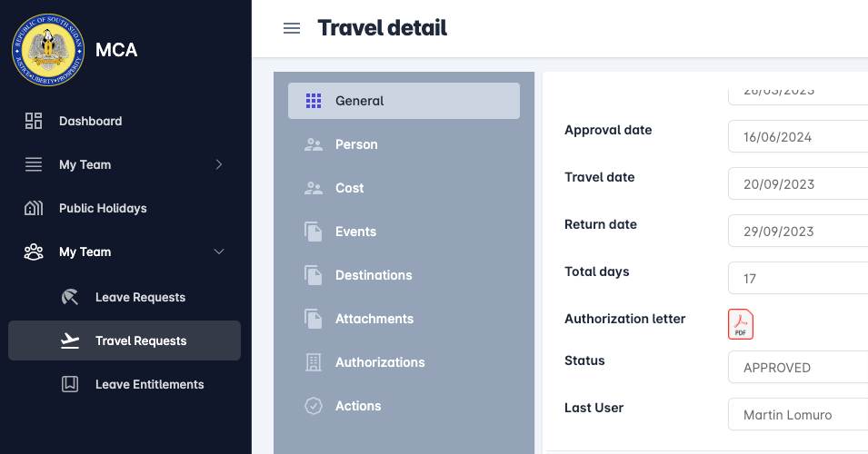Image resolution: width=868 pixels, height=454 pixels.
Task: Go to the Destinations tab
Action: point(373,275)
